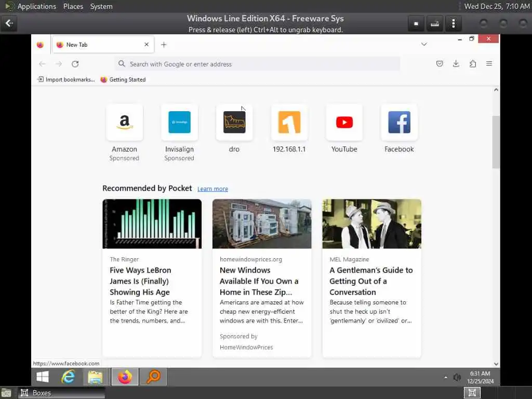The image size is (532, 399).
Task: Click the show desktop panel icon
Action: pos(6,393)
